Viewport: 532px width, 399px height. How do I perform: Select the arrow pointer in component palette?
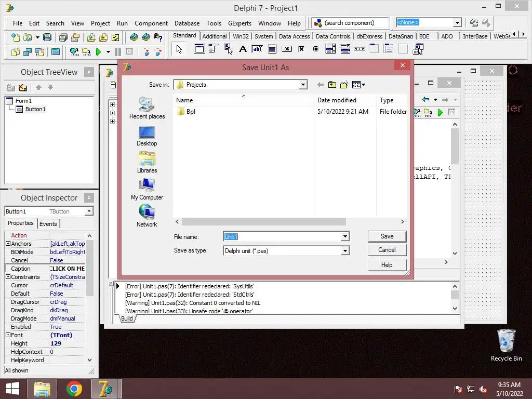pyautogui.click(x=179, y=49)
